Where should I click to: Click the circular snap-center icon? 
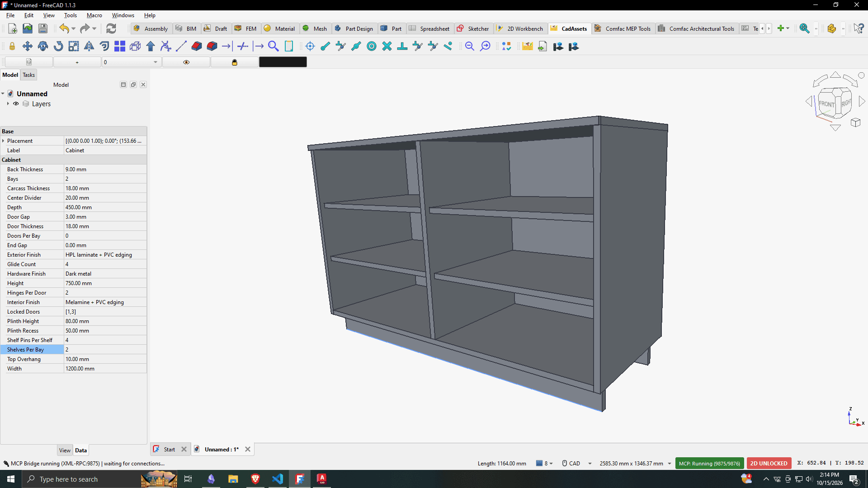[372, 46]
